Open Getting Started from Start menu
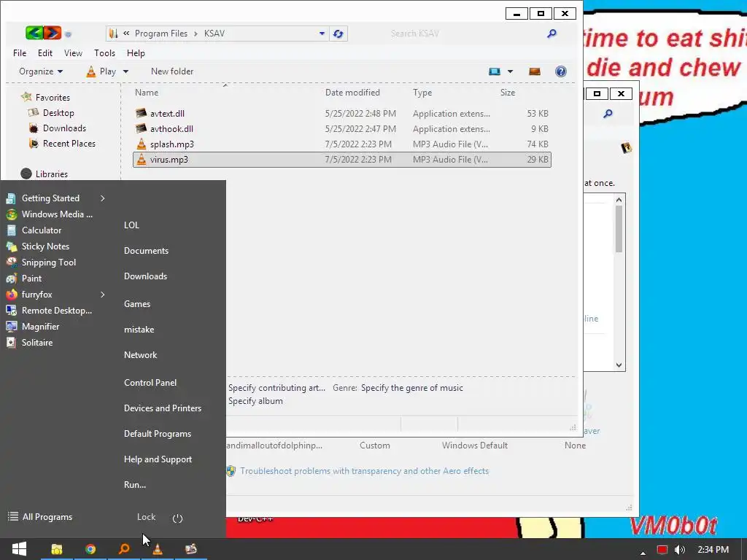Viewport: 747px width, 560px height. pyautogui.click(x=50, y=198)
